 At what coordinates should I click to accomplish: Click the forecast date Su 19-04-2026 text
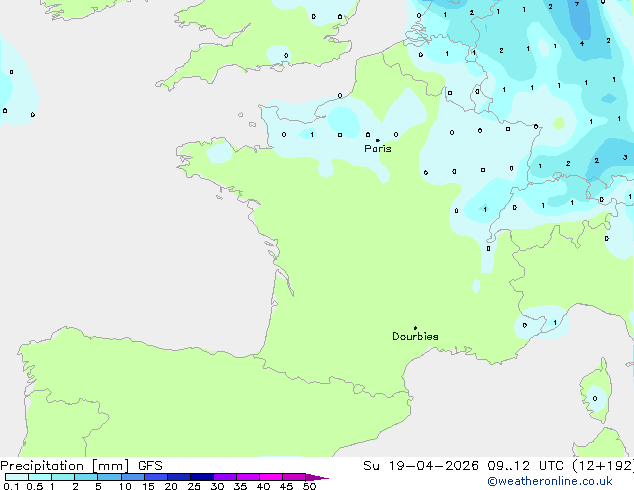pyautogui.click(x=421, y=466)
